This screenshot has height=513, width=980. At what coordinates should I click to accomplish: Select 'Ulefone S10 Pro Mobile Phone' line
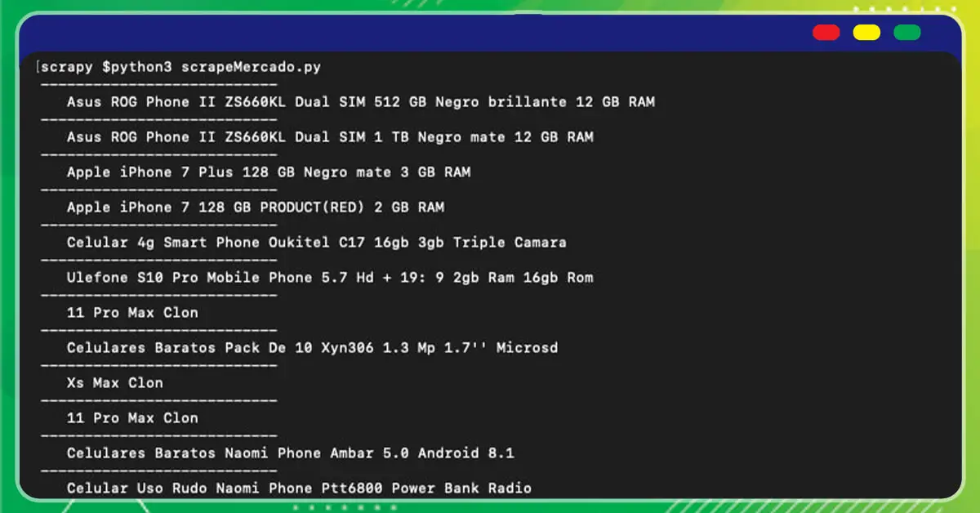330,278
